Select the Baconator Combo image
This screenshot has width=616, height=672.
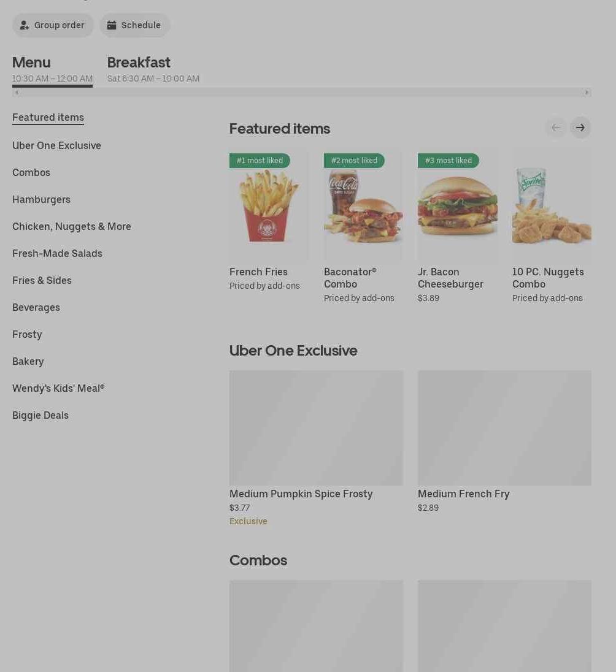(x=363, y=204)
